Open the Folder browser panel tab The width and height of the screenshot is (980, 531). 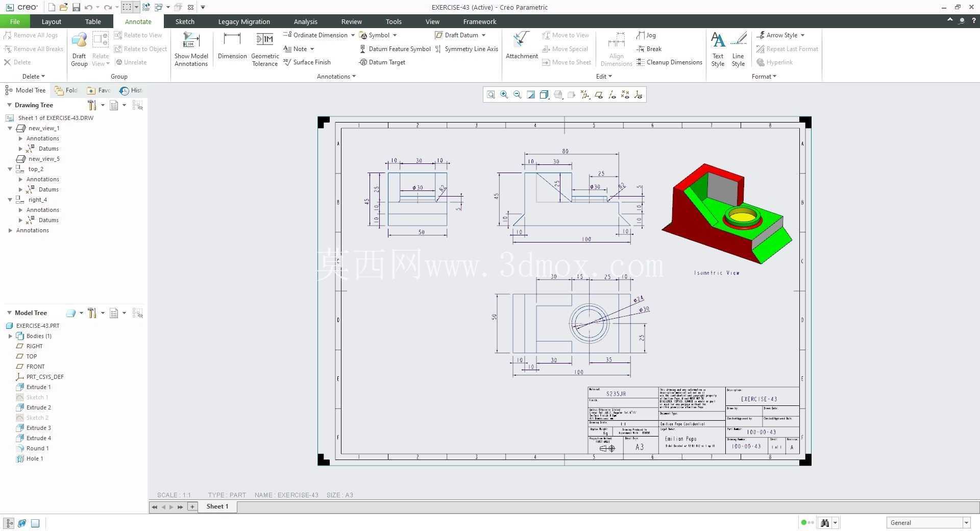pos(66,90)
